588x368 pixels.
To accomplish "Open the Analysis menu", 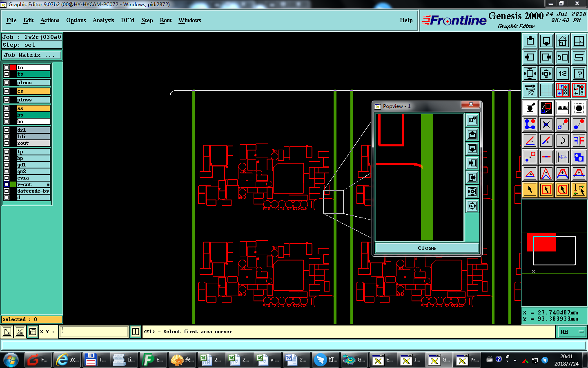I will click(x=103, y=20).
